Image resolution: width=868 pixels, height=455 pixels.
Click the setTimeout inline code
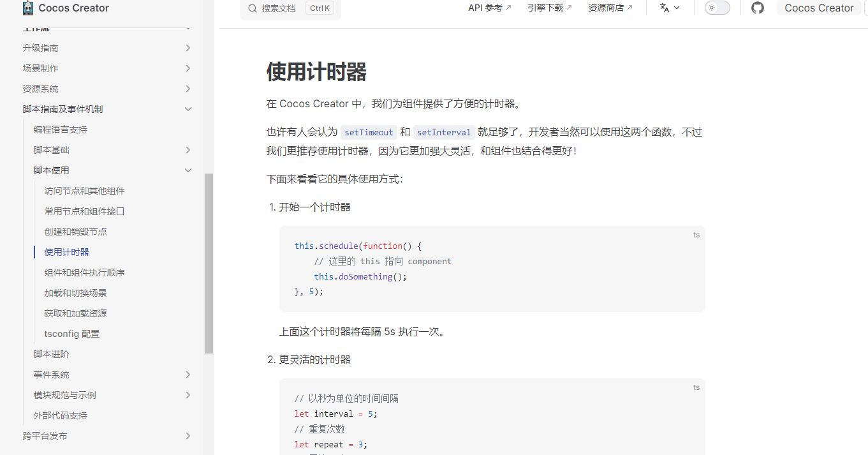tap(369, 132)
